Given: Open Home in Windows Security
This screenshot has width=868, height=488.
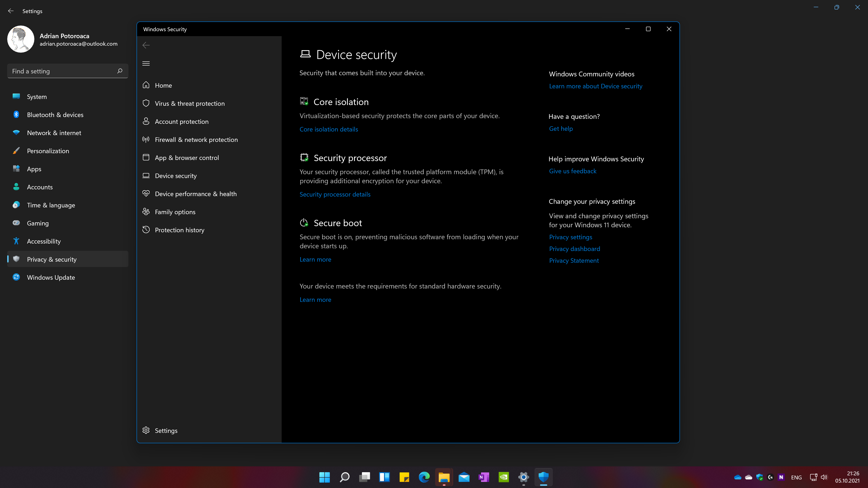Looking at the screenshot, I should tap(209, 85).
